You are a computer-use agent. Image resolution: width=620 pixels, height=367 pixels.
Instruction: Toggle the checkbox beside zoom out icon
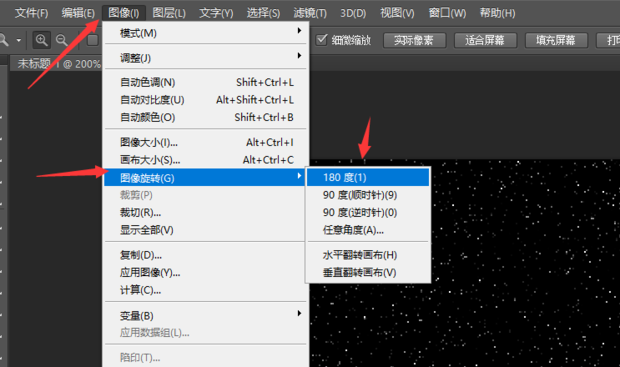tap(93, 40)
